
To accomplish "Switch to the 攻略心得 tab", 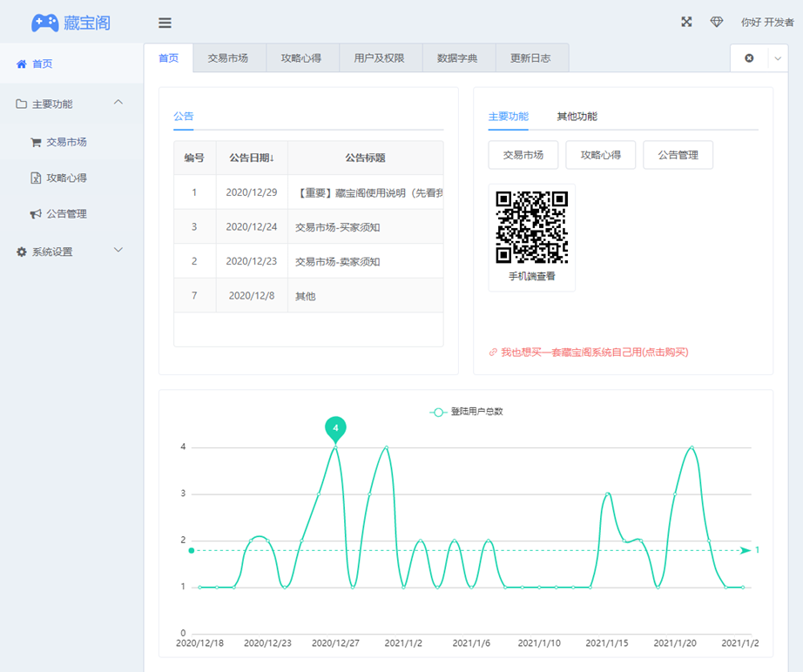I will tap(301, 57).
